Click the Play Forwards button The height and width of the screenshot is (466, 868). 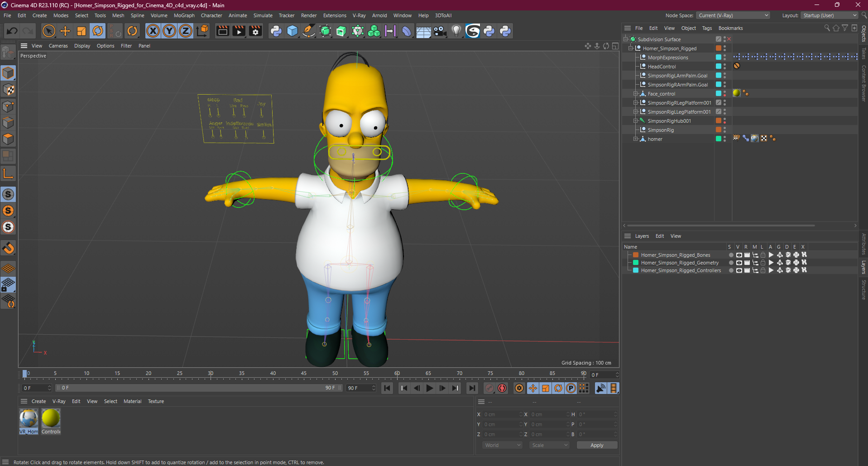pyautogui.click(x=429, y=388)
